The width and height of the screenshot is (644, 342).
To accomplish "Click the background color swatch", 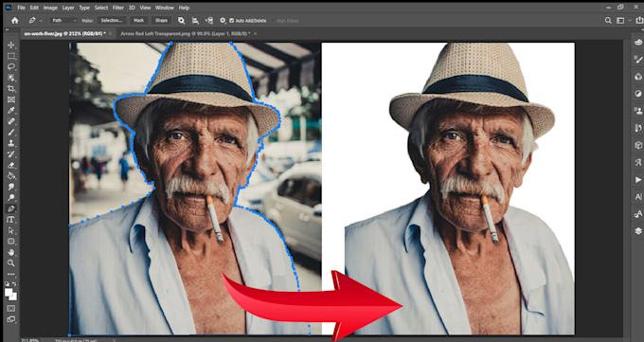I will point(13,297).
